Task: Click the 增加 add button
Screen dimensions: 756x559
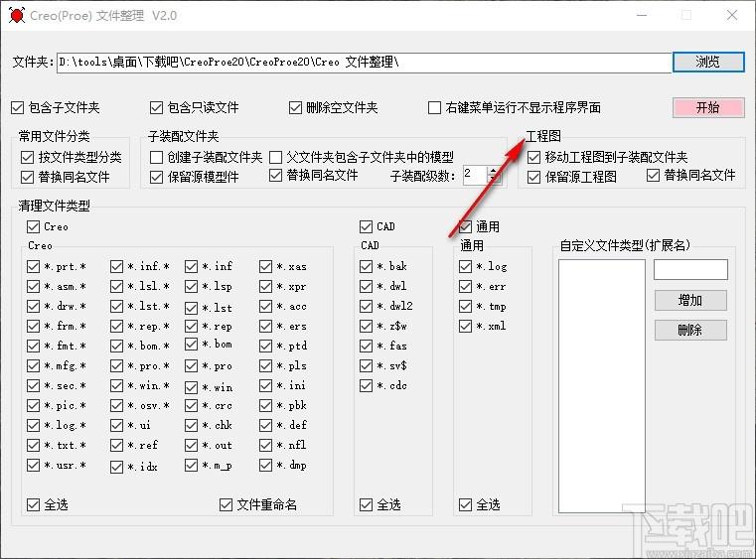Action: pos(690,300)
